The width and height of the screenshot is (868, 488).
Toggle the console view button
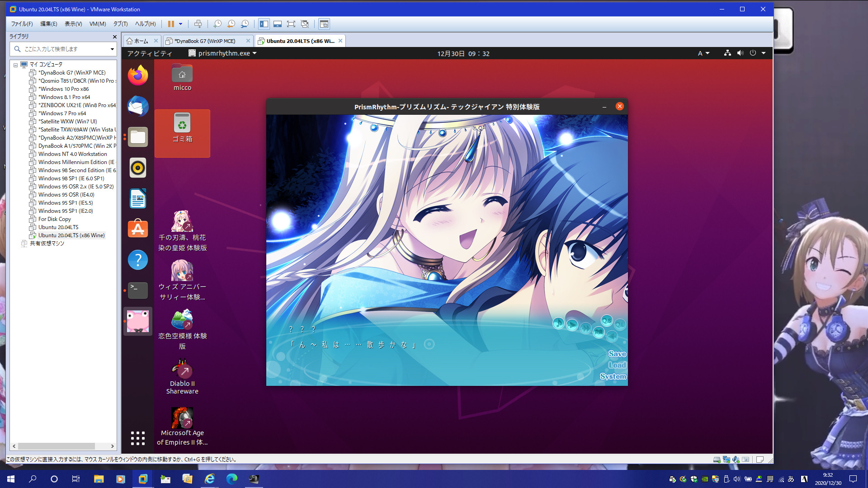point(324,24)
